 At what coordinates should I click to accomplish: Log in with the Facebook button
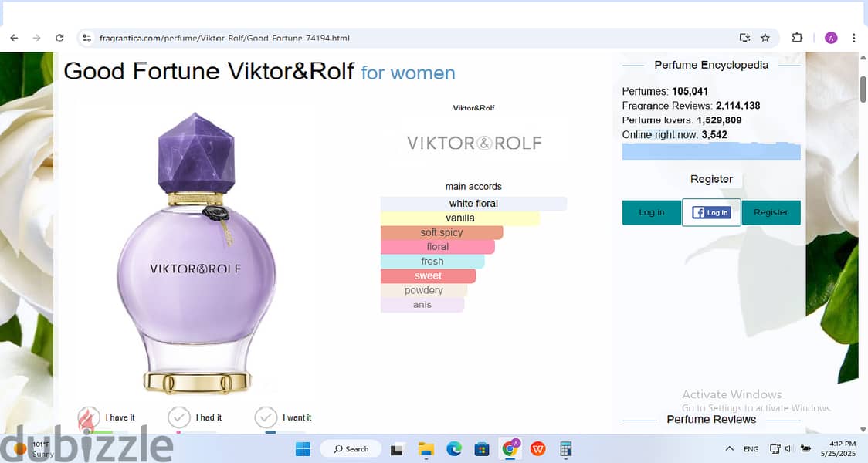(x=711, y=212)
